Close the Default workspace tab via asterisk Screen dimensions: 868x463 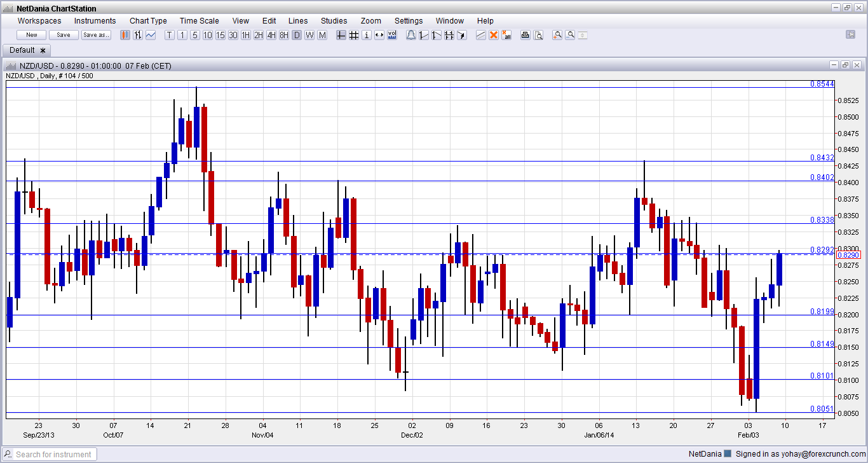43,50
